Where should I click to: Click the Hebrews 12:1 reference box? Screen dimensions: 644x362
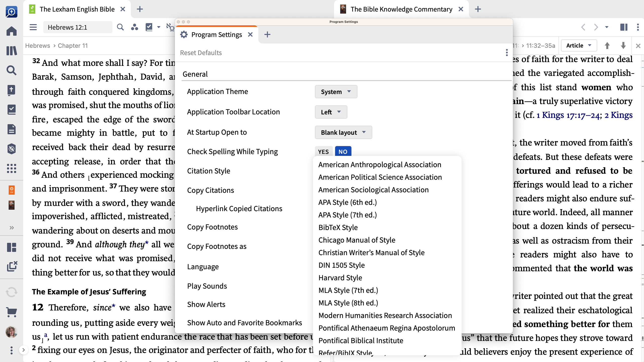click(78, 27)
